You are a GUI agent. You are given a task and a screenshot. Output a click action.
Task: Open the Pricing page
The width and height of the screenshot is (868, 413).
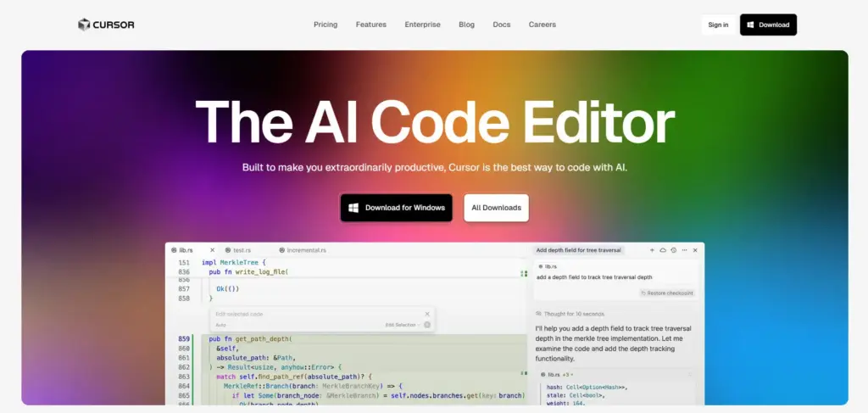tap(325, 25)
